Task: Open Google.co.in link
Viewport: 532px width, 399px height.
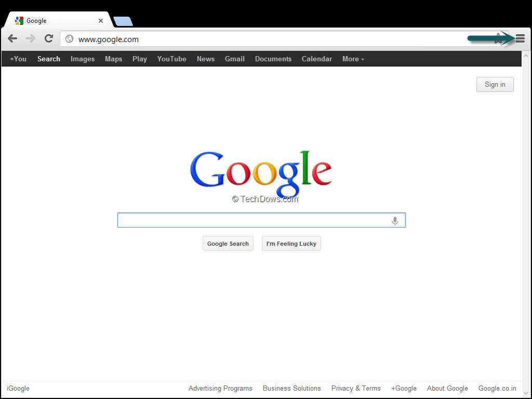Action: coord(497,388)
